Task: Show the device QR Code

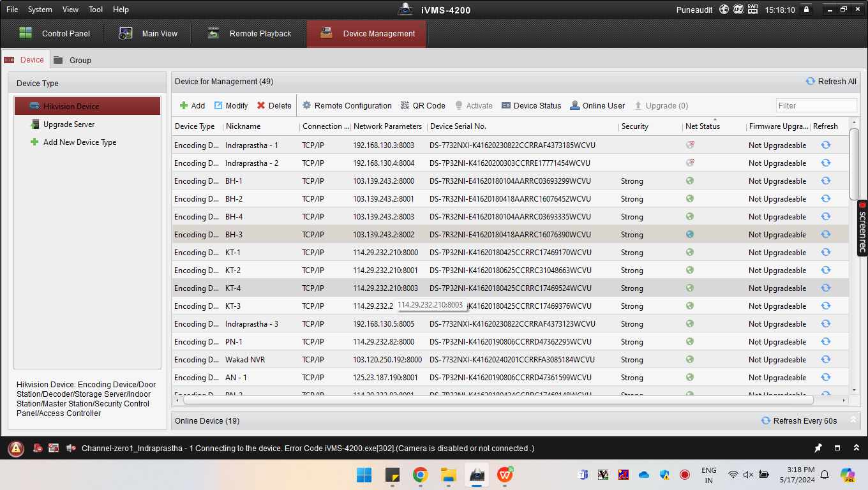Action: pyautogui.click(x=423, y=106)
